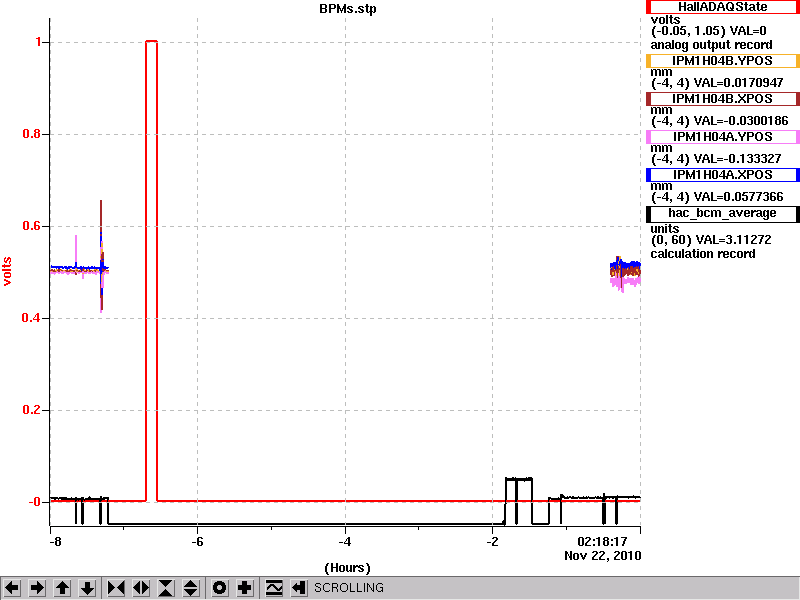Select the IPM1H04A.YPOS legend entry
Screen dimensions: 800x600
(x=722, y=137)
